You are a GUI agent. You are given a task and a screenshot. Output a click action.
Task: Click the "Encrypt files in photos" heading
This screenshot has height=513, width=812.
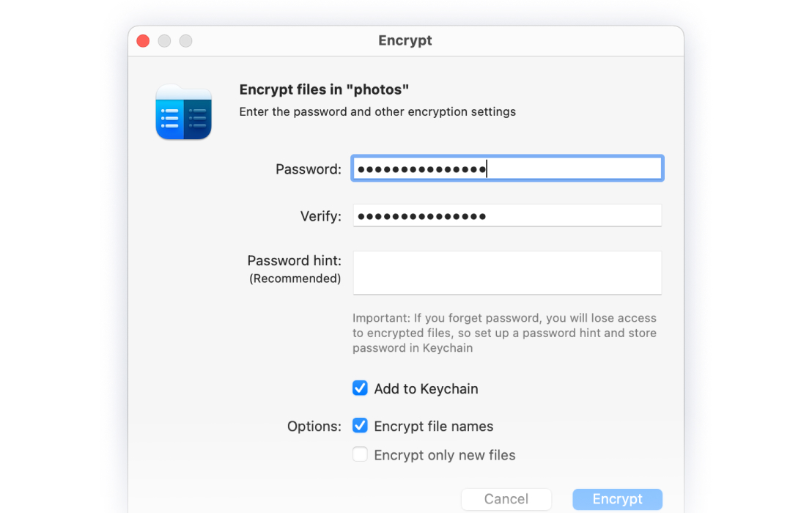(324, 89)
